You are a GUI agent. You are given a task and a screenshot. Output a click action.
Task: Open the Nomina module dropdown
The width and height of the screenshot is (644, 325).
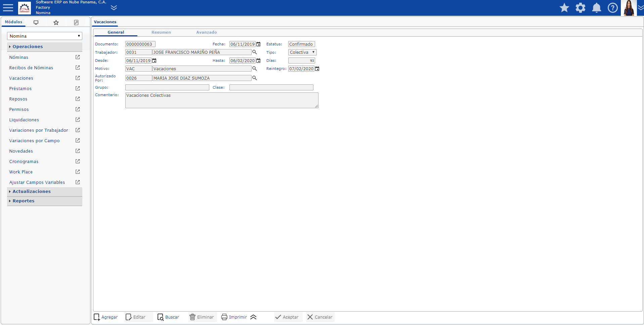pyautogui.click(x=45, y=36)
